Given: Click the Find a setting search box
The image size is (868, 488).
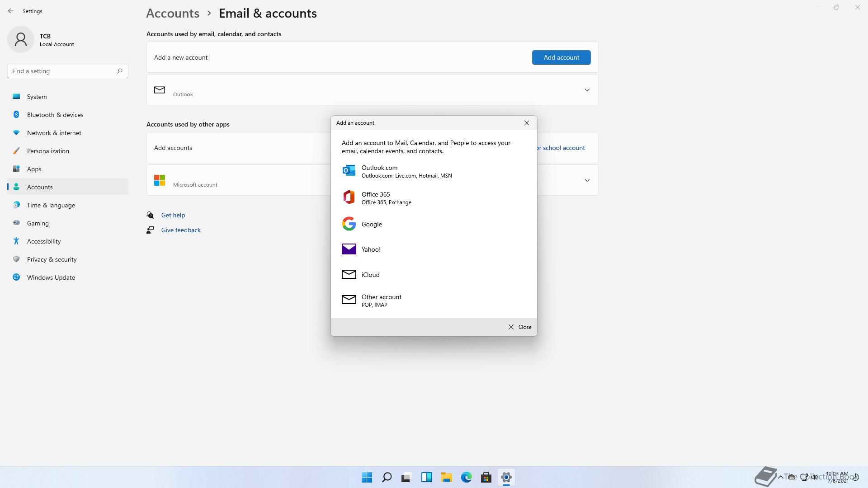Looking at the screenshot, I should coord(68,71).
